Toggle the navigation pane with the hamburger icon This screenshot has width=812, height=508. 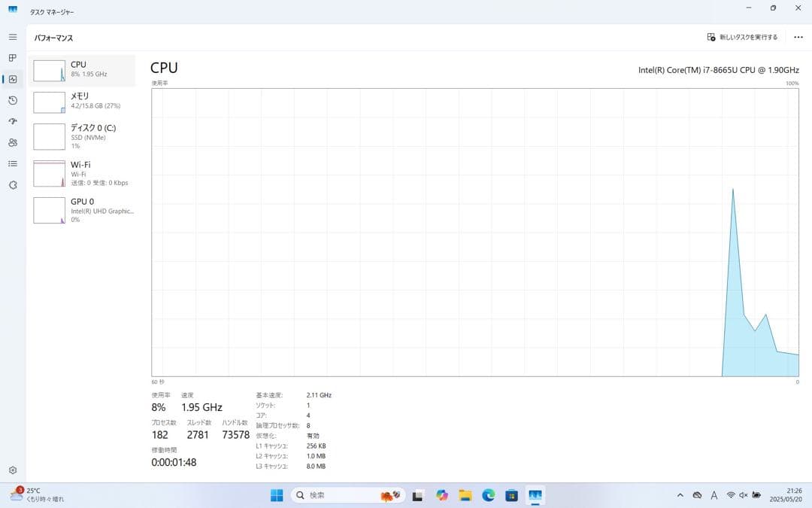point(12,36)
